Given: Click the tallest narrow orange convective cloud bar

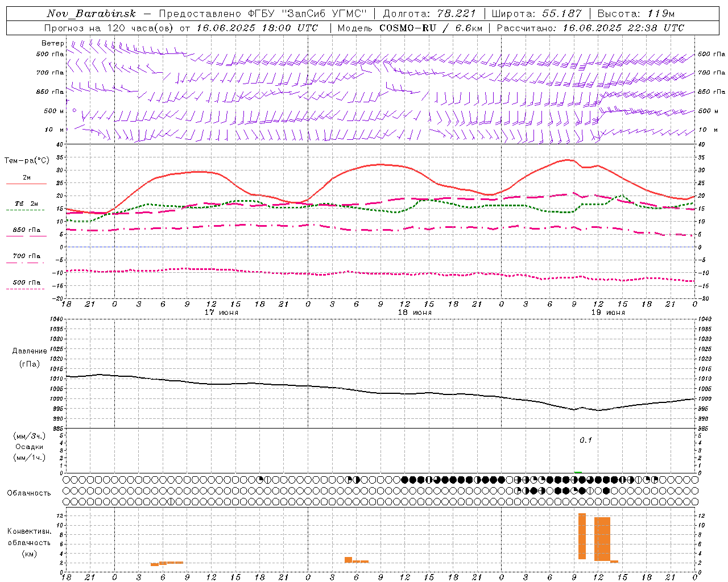Looking at the screenshot, I should pos(582,536).
